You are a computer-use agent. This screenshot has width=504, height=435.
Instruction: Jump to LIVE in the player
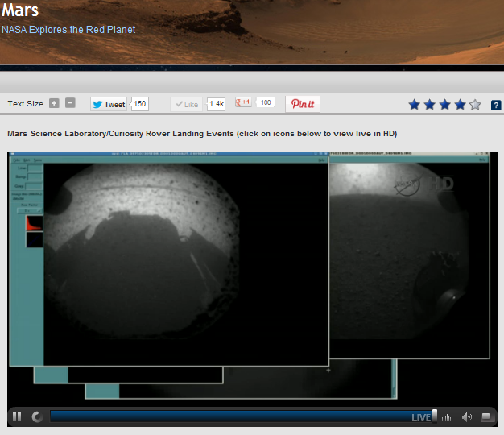click(x=421, y=417)
